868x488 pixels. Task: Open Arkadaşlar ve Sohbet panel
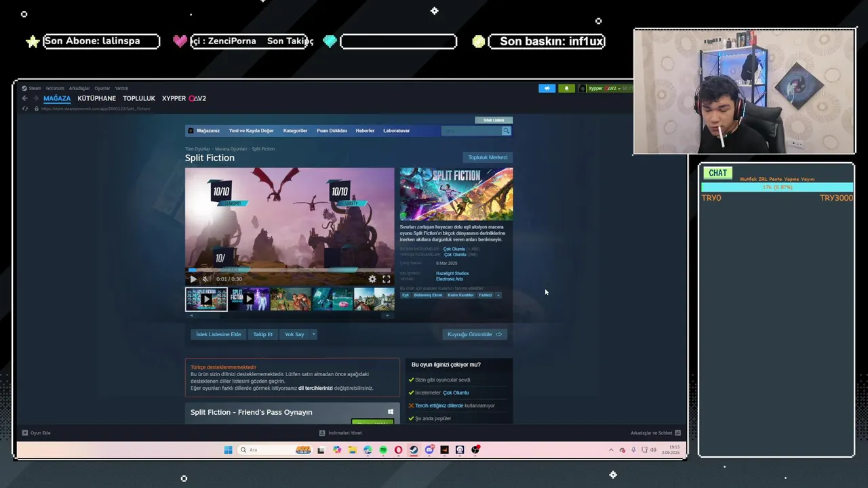656,432
